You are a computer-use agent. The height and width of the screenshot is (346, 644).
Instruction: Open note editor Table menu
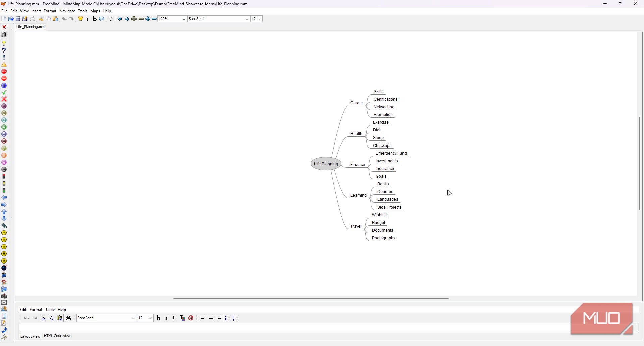tap(50, 310)
